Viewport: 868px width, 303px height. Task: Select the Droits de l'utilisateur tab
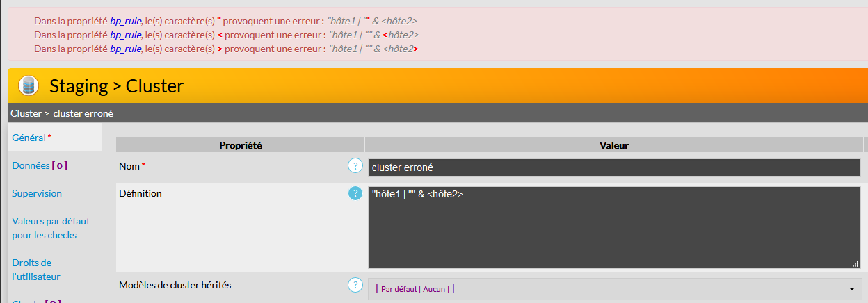point(36,270)
